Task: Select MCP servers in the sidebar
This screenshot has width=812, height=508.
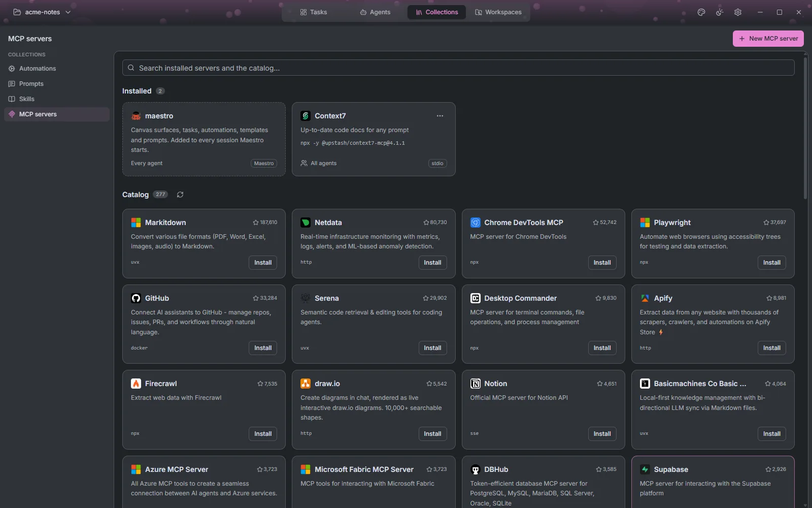Action: (57, 114)
